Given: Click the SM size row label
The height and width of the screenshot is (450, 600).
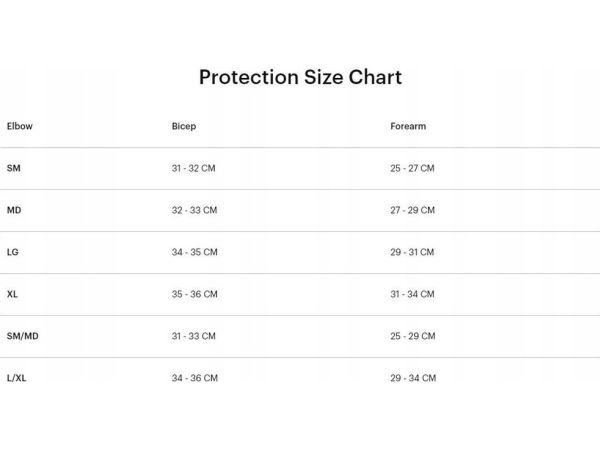Looking at the screenshot, I should coord(13,168).
